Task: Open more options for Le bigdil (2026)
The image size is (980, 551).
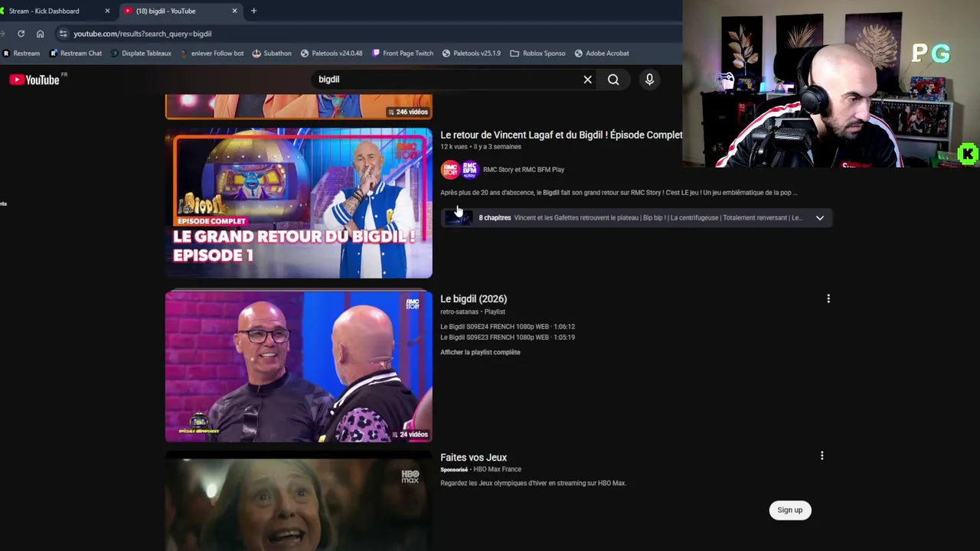Action: tap(828, 299)
